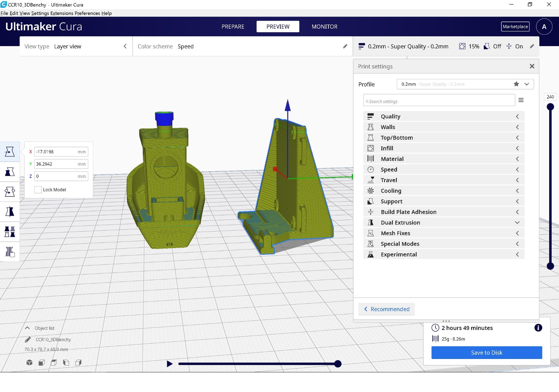This screenshot has height=392, width=559.
Task: Click the adhesion On summary icon
Action: [509, 46]
